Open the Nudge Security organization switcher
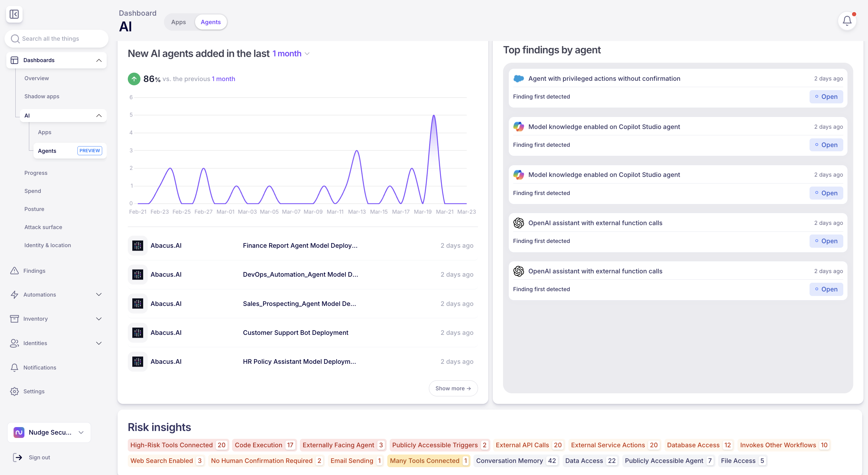The height and width of the screenshot is (475, 868). [49, 432]
